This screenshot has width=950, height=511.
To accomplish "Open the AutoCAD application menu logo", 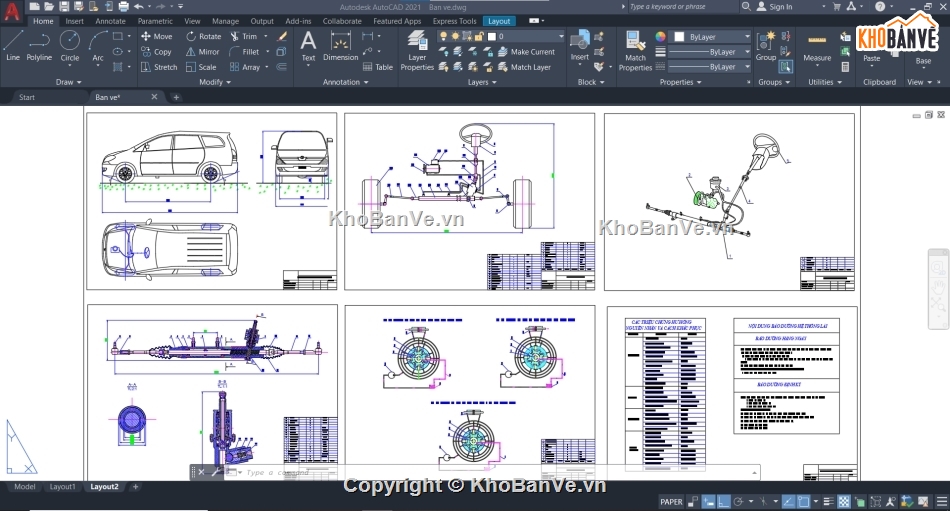I will [12, 11].
